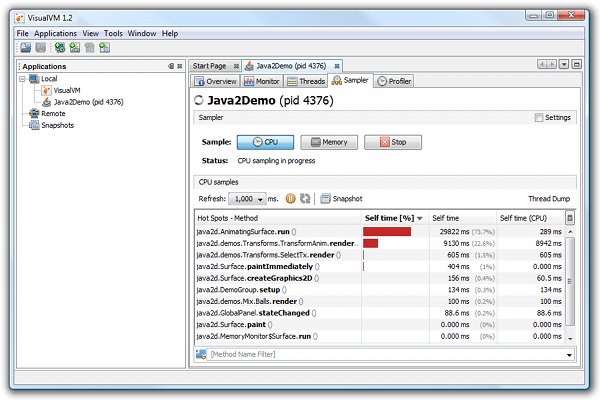Viewport: 600px width, 400px height.
Task: Switch to the Java2Demo (pid 4376) document tab
Action: (x=291, y=66)
